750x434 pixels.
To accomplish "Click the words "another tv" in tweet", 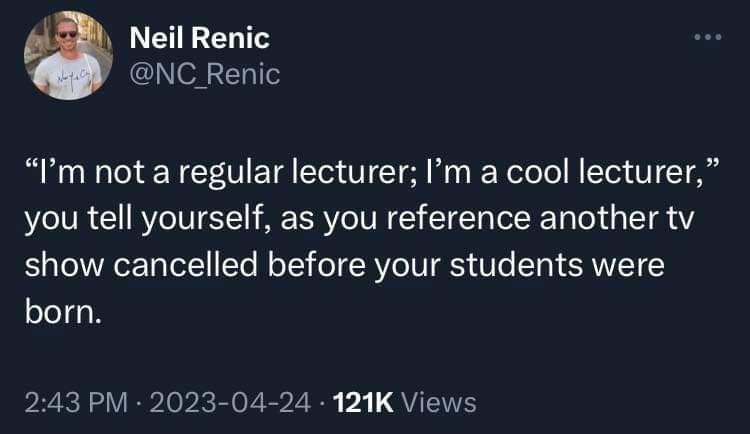I will [617, 219].
